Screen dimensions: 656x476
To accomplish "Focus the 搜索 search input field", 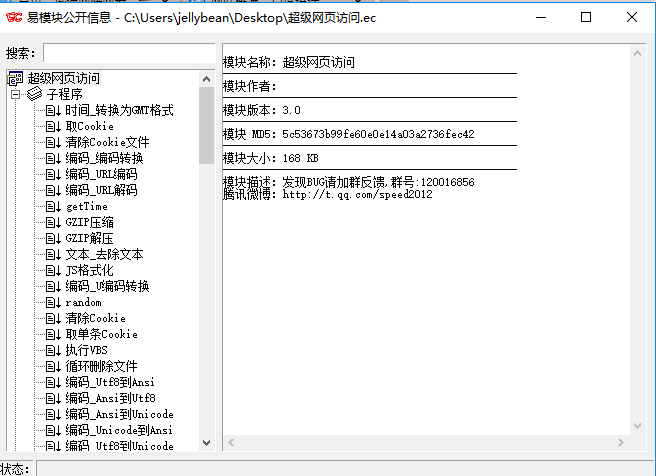I will 129,53.
